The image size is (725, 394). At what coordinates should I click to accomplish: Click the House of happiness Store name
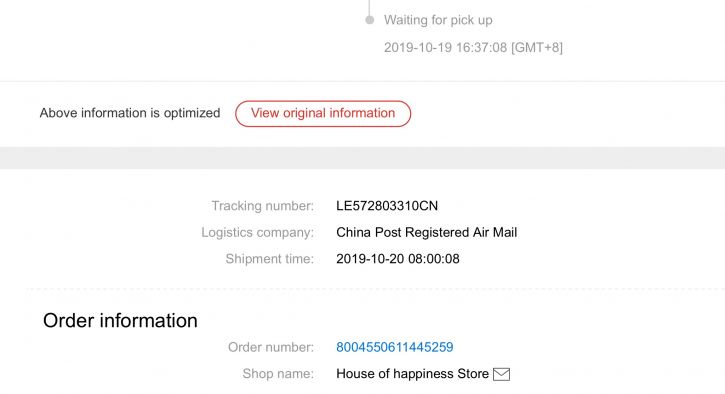point(412,374)
